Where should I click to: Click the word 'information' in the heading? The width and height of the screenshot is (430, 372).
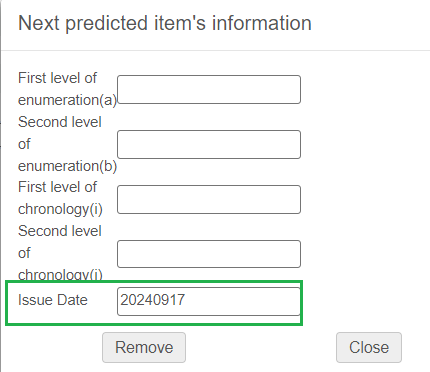point(262,23)
